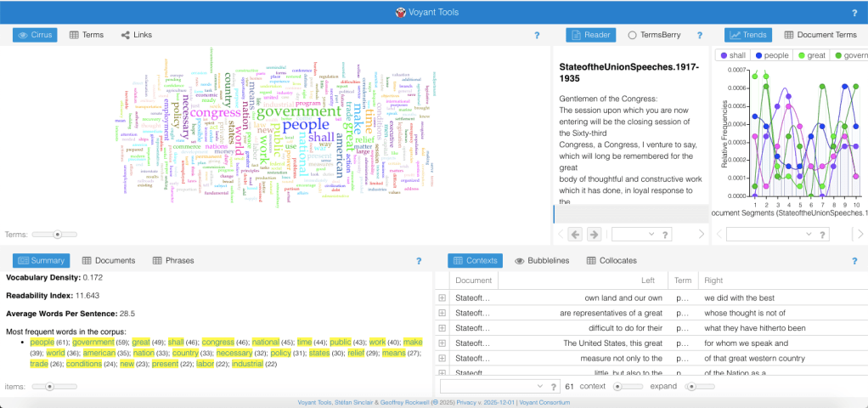Go to next page in Reader
The image size is (868, 408).
click(x=594, y=234)
